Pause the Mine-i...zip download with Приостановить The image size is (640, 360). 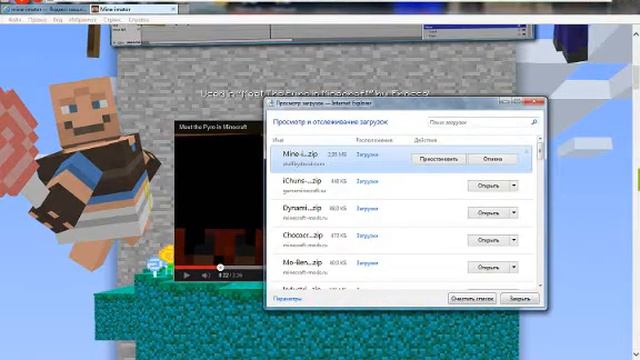[438, 159]
